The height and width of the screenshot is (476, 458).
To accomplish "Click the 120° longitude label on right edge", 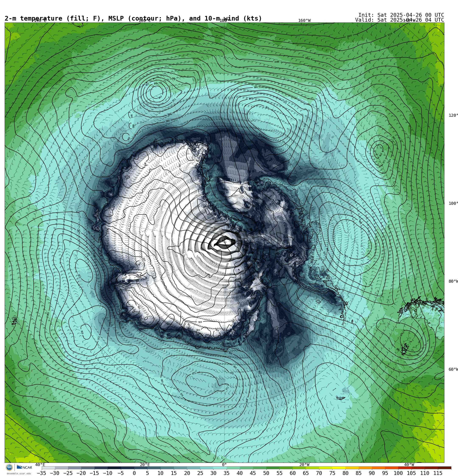I will point(453,115).
